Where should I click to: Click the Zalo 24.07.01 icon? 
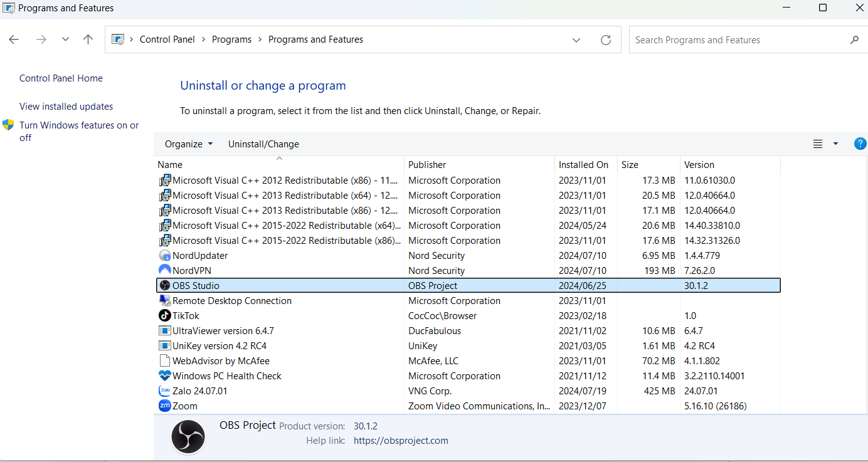coord(165,391)
